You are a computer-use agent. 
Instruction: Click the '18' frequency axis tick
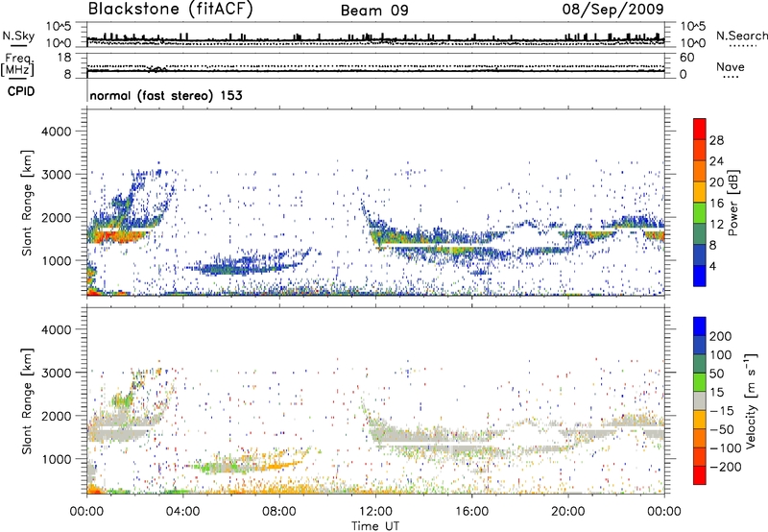[x=64, y=58]
